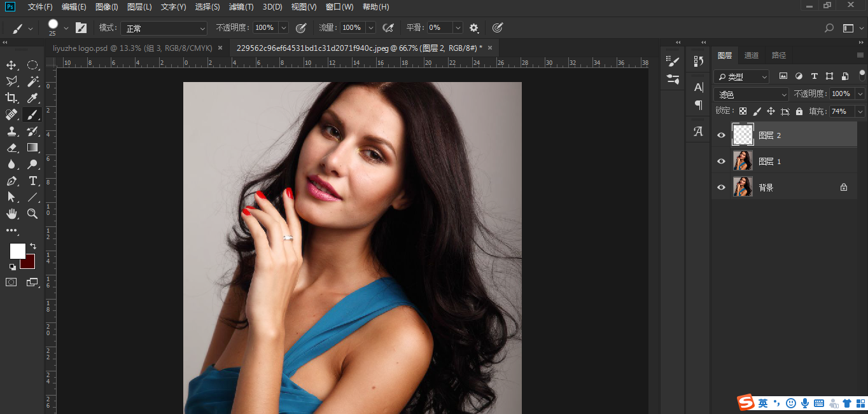Click the 图层 1 layer thumbnail
This screenshot has height=414, width=868.
click(x=743, y=162)
